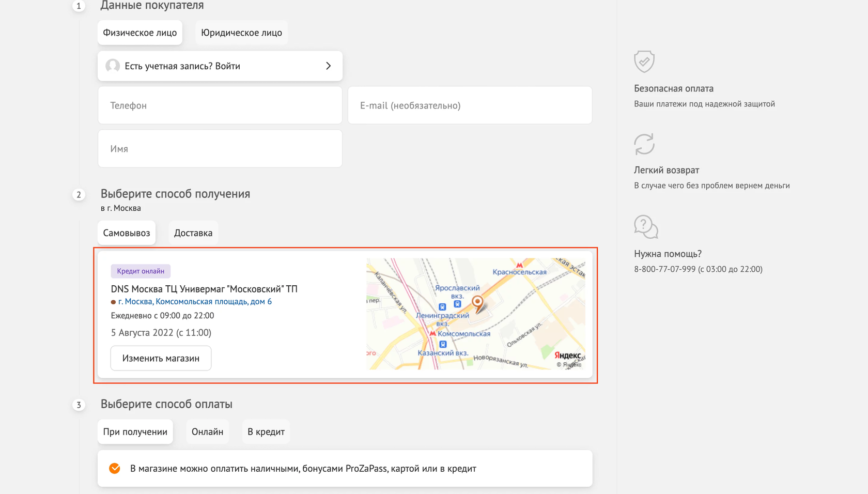Click the Ежедневно с 09:00 до 22:00 text
Image resolution: width=868 pixels, height=494 pixels.
coord(162,316)
